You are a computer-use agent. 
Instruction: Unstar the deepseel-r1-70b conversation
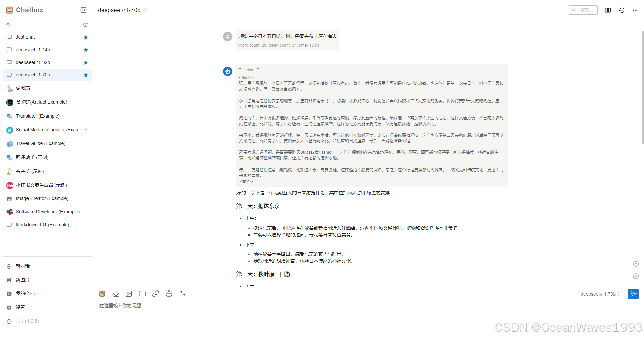tap(86, 75)
